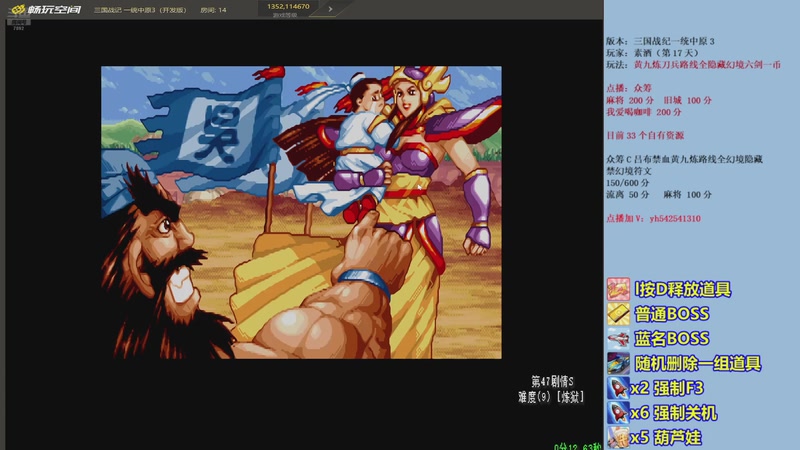Click the gold ticket icon beside 普通BOSS

tap(618, 314)
